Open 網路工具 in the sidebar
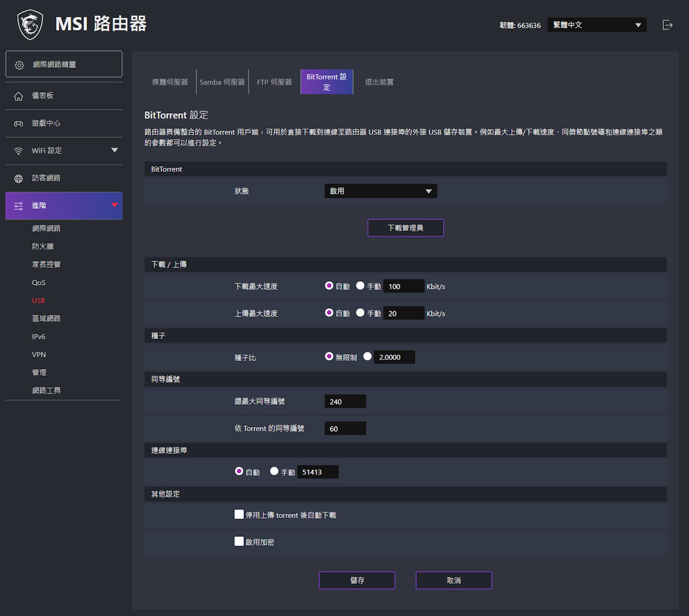The width and height of the screenshot is (689, 616). (46, 390)
